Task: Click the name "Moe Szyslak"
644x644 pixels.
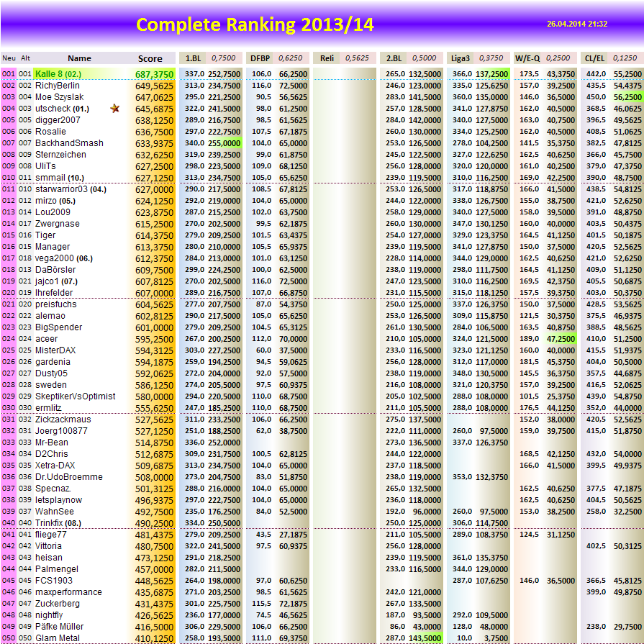Action: point(60,97)
